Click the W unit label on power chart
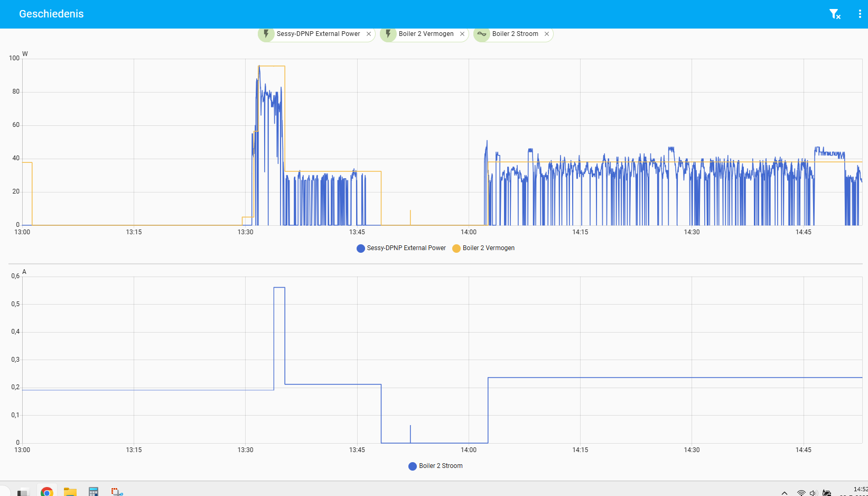 click(25, 54)
